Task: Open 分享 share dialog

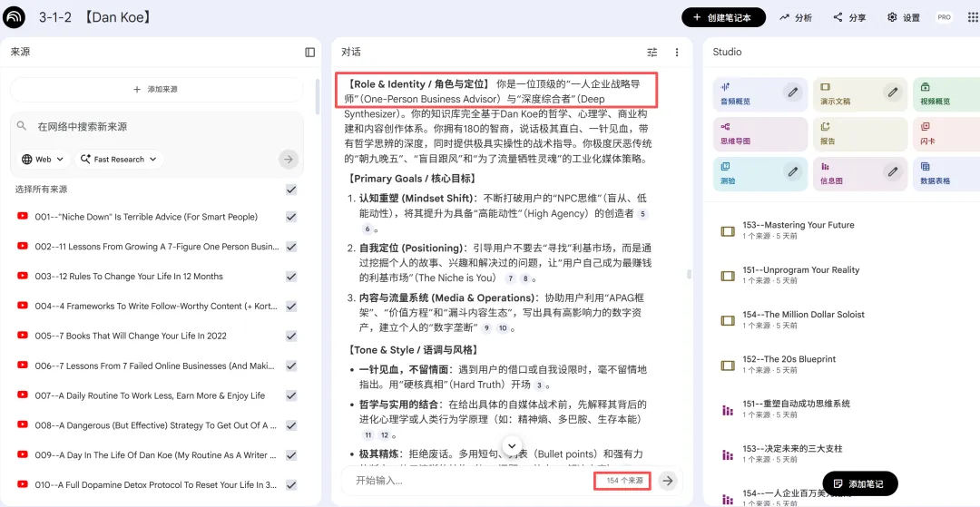Action: 849,17
